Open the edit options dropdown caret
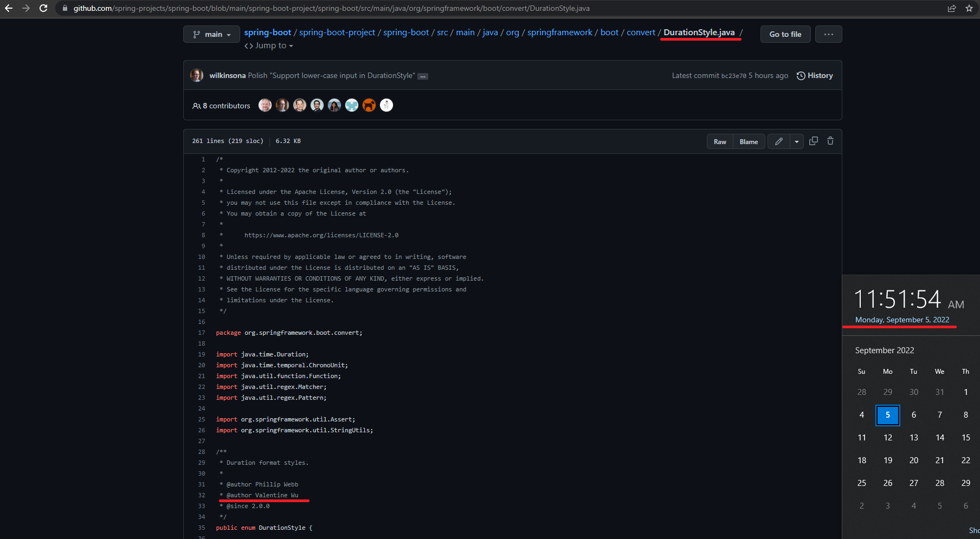This screenshot has width=980, height=539. pyautogui.click(x=797, y=141)
